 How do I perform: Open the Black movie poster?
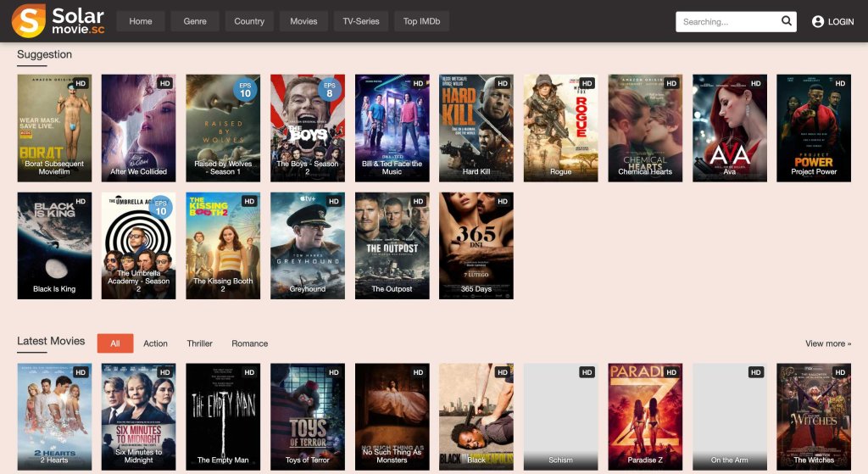476,416
